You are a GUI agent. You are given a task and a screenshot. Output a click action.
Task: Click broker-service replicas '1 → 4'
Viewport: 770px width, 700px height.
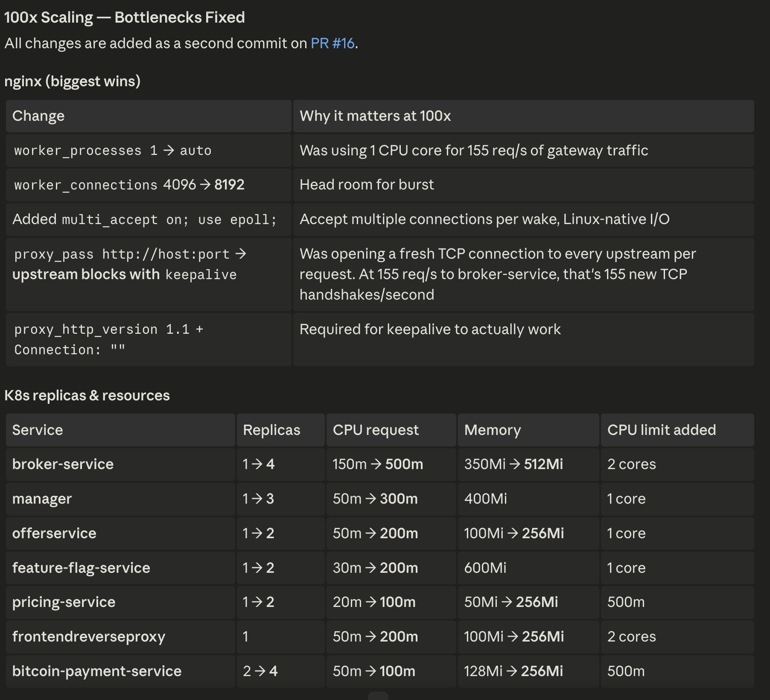pos(281,464)
